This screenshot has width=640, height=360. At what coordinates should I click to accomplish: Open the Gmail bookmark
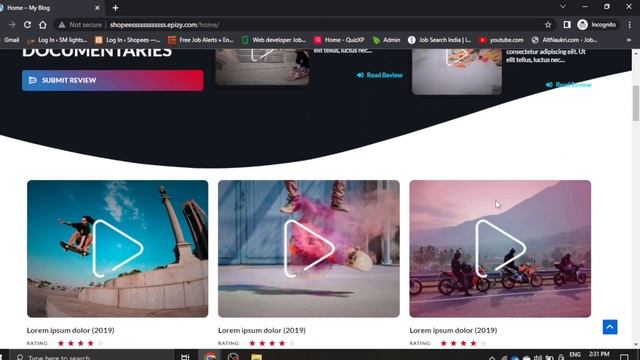point(11,40)
